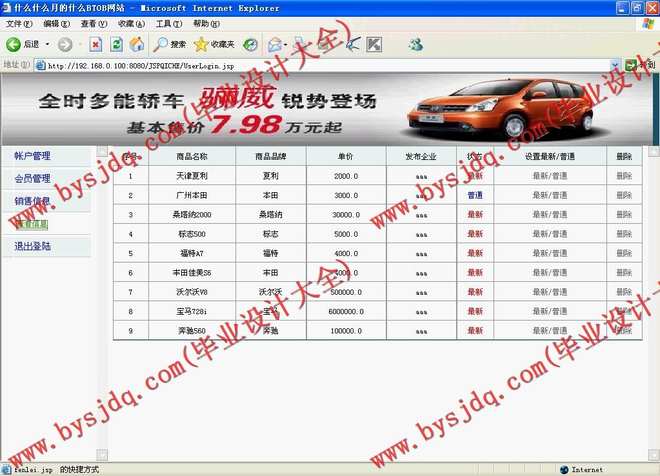Open the Search (搜索) toolbar button

[170, 44]
